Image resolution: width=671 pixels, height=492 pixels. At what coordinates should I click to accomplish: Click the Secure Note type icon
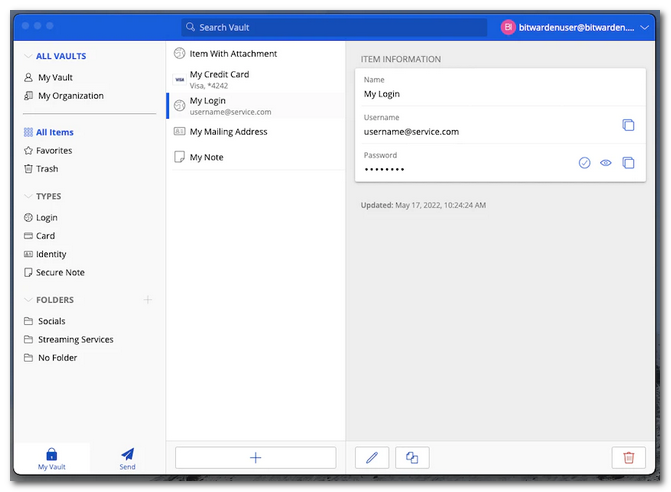(28, 273)
